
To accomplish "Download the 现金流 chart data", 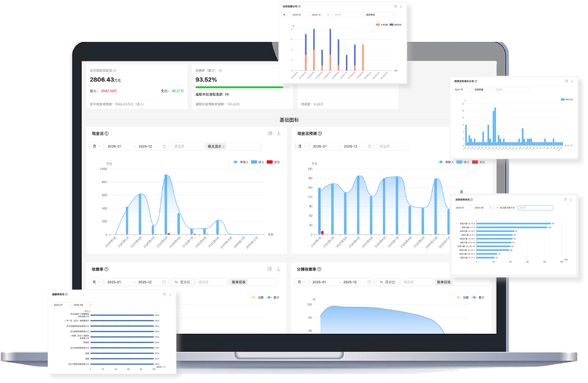I will (x=279, y=133).
